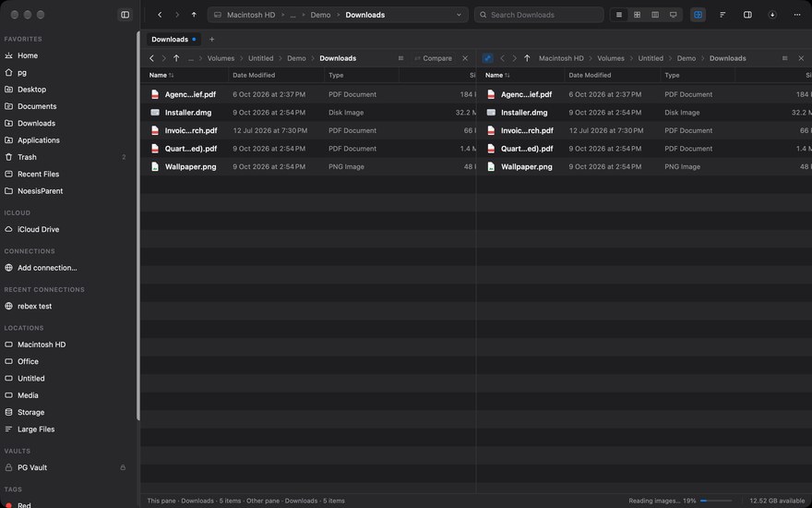
Task: Close the left pane
Action: pos(465,58)
